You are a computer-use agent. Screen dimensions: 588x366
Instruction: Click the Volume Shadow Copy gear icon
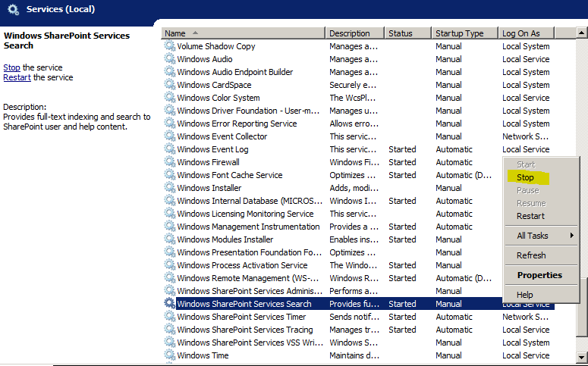point(169,46)
